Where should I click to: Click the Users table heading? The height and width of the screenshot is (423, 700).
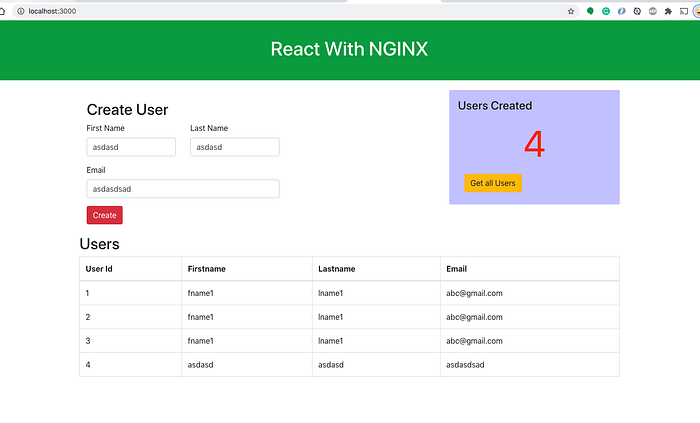[99, 244]
